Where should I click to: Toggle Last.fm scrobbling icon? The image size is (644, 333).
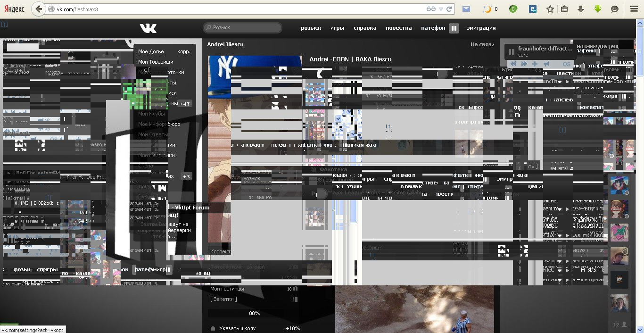click(x=566, y=64)
